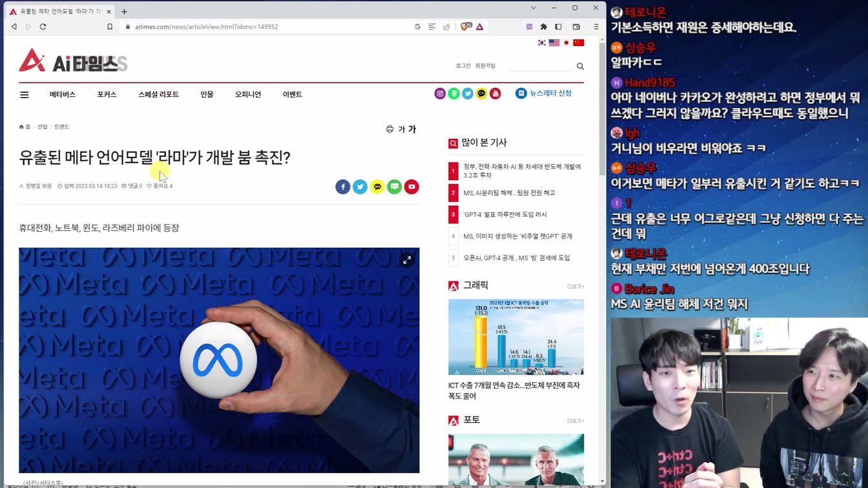Reload the page with the refresh icon
This screenshot has width=868, height=488.
(43, 26)
